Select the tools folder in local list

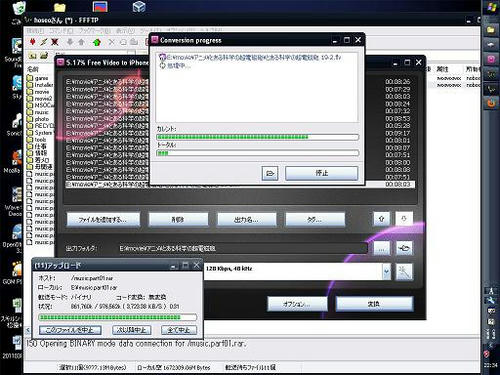pos(37,140)
